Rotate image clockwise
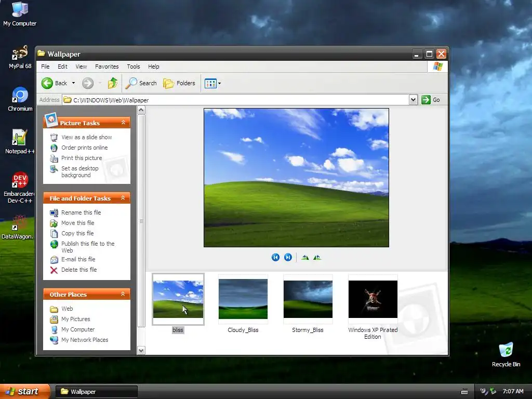The image size is (532, 399). click(305, 258)
